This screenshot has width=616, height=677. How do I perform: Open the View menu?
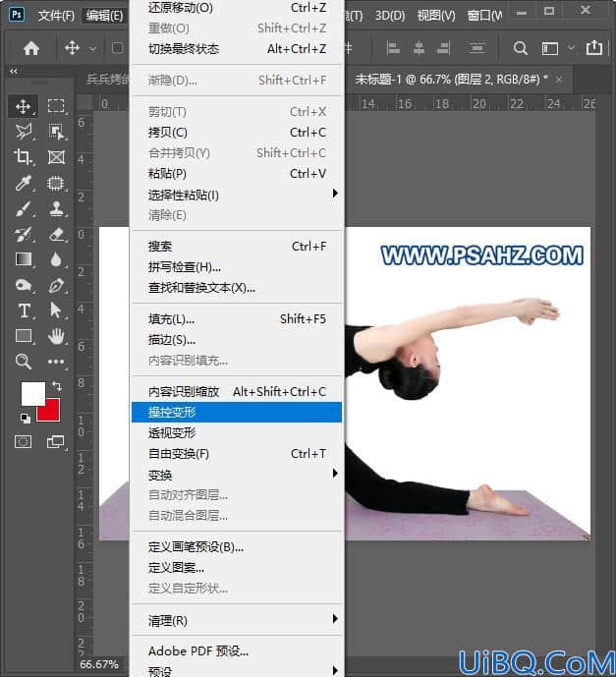436,16
